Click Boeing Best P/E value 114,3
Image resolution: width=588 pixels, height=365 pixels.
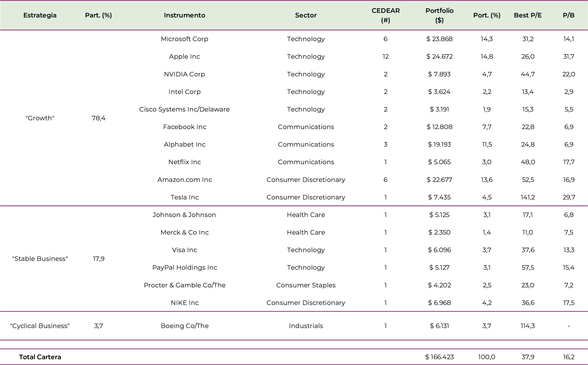pyautogui.click(x=528, y=326)
